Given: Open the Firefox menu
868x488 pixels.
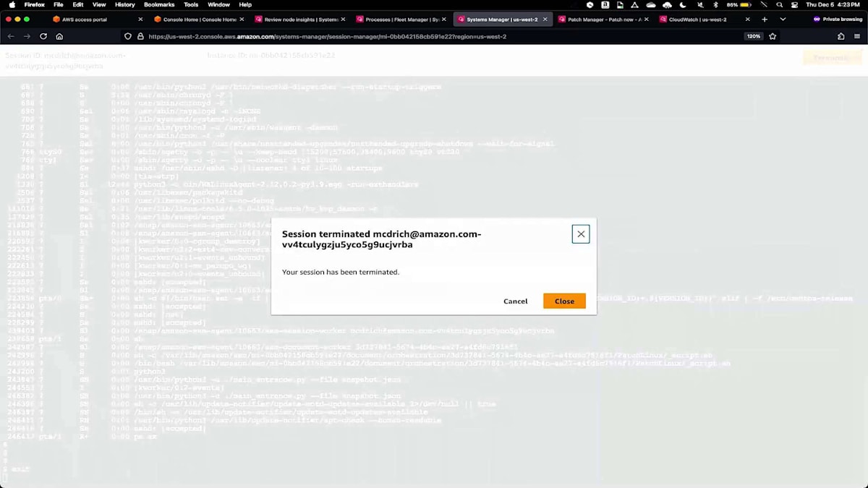Looking at the screenshot, I should coord(34,4).
